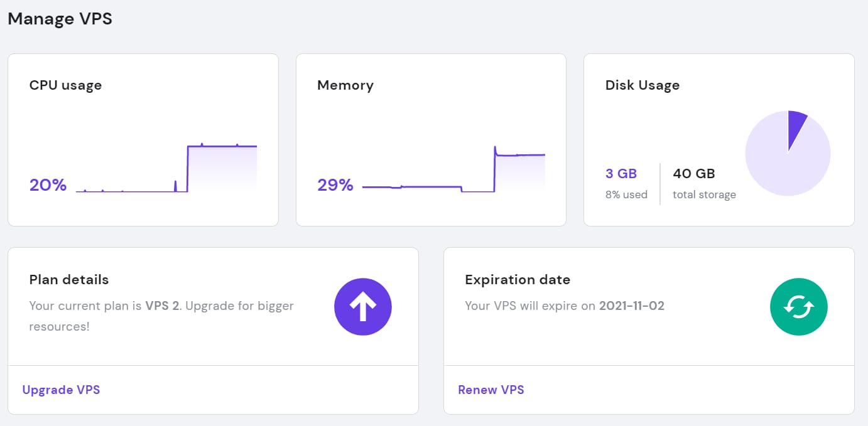This screenshot has width=868, height=426.
Task: Open the Renew VPS link
Action: pos(491,390)
